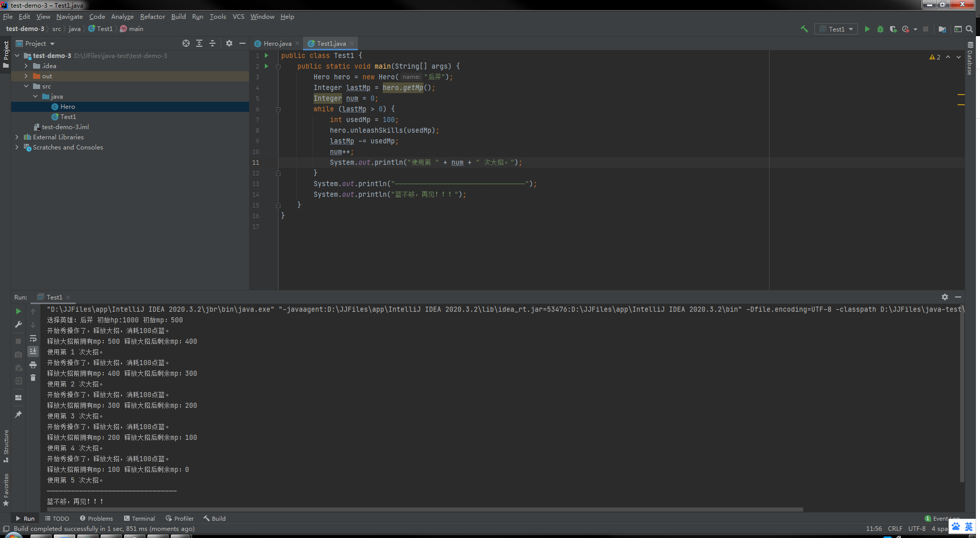
Task: Change UTF-8 file encoding in status bar
Action: coord(917,529)
